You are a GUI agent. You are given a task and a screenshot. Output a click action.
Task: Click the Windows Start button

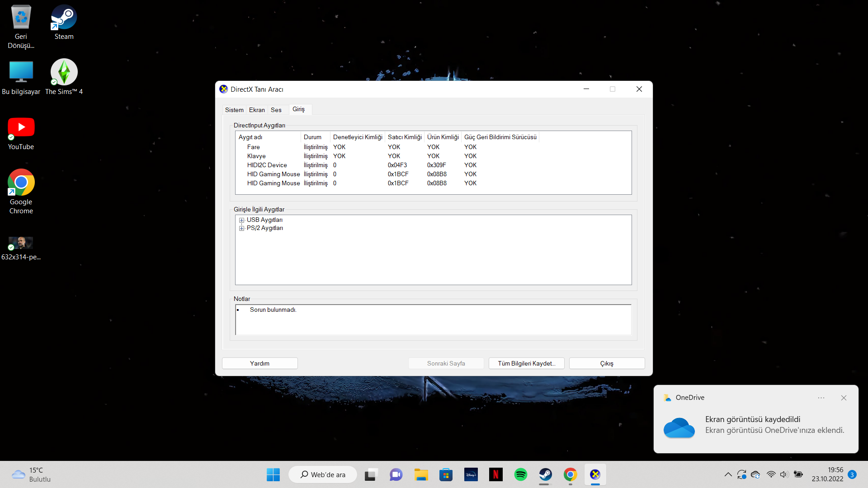pyautogui.click(x=273, y=474)
